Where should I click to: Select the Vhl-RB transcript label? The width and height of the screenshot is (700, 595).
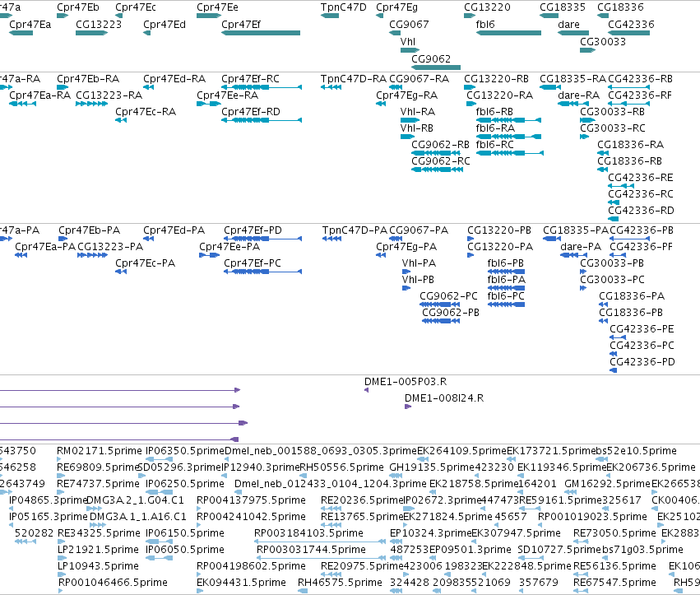(417, 128)
